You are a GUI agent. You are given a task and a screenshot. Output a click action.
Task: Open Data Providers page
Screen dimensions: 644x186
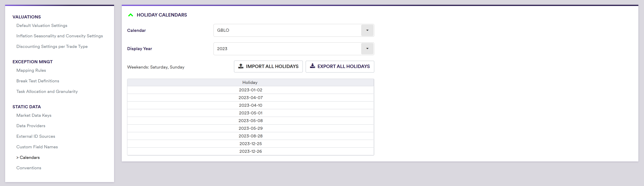tap(31, 126)
